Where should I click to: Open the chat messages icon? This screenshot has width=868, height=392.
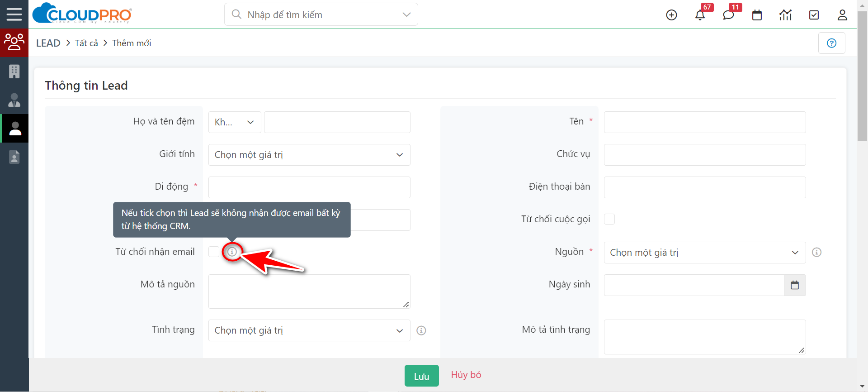[x=728, y=15]
